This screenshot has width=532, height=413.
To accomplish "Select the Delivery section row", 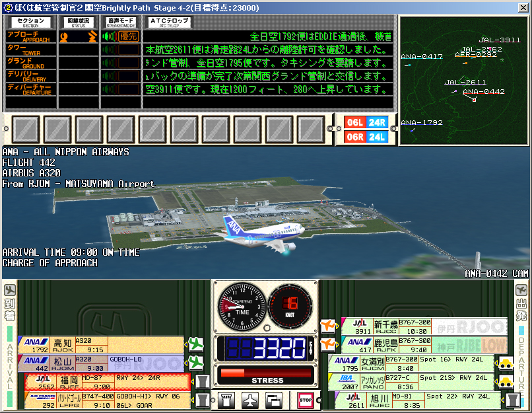I will (x=30, y=76).
